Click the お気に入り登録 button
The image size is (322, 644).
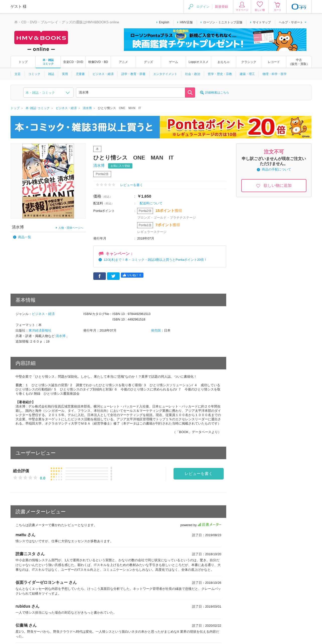[120, 166]
